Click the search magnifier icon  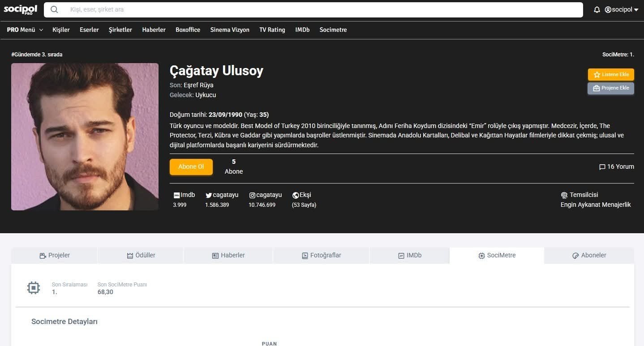click(54, 9)
